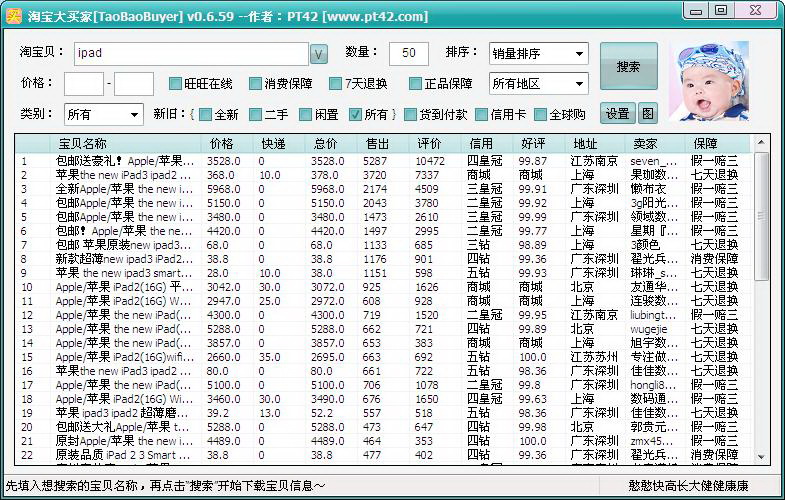Click the minimum price input box
Screen dimensions: 785x500
click(84, 84)
